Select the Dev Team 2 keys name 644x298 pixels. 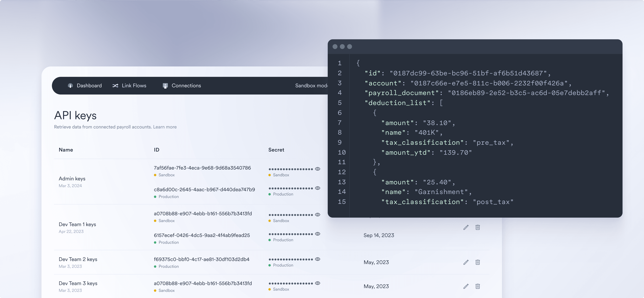(78, 259)
